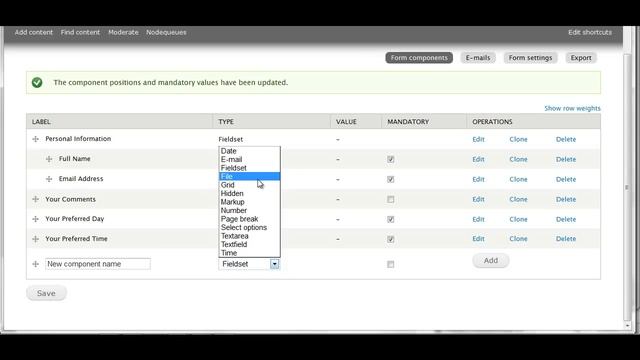Clone the Full Name component
Screen dimensions: 640x360
[x=518, y=159]
